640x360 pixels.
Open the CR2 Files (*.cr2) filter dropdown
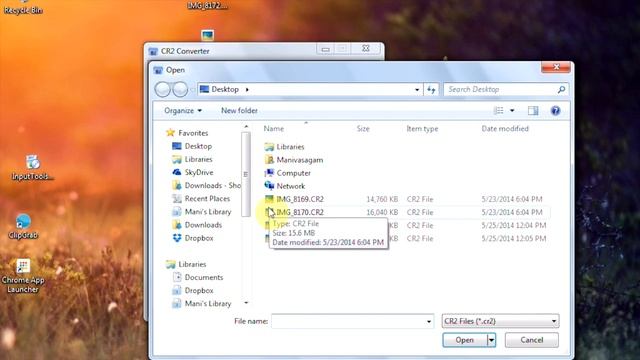point(500,321)
